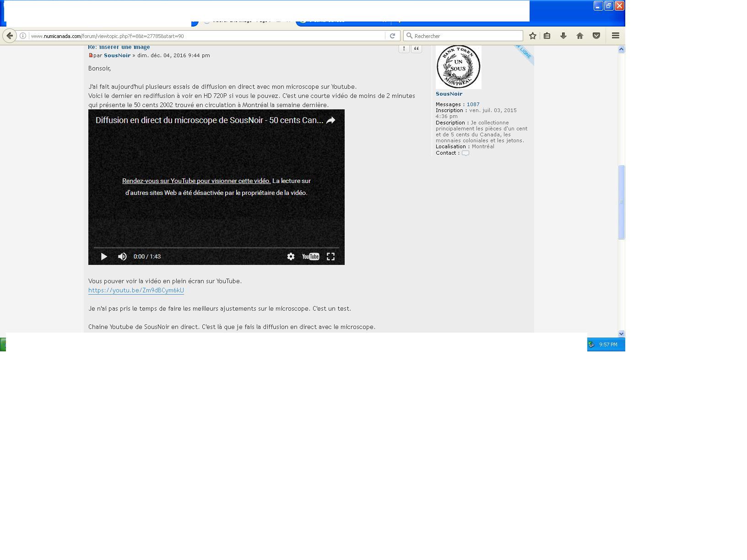747x560 pixels.
Task: Click the scrollbar up arrow
Action: [621, 49]
